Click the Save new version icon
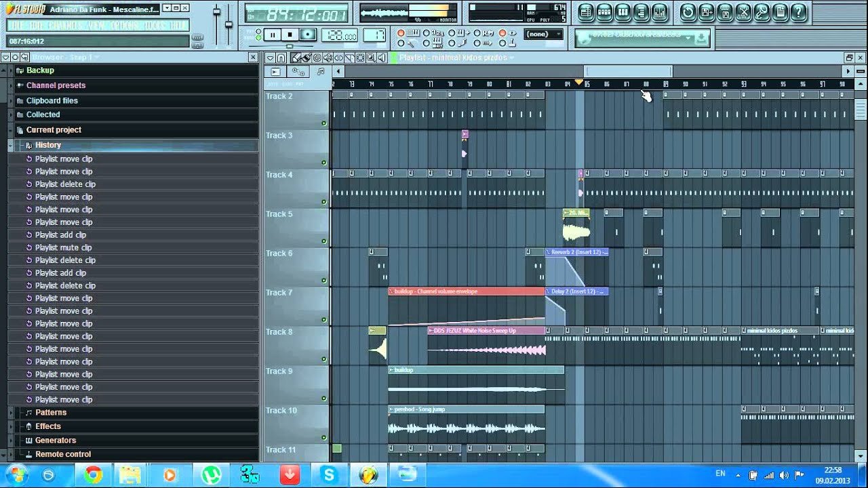Viewport: 868px width, 488px height. click(x=706, y=12)
